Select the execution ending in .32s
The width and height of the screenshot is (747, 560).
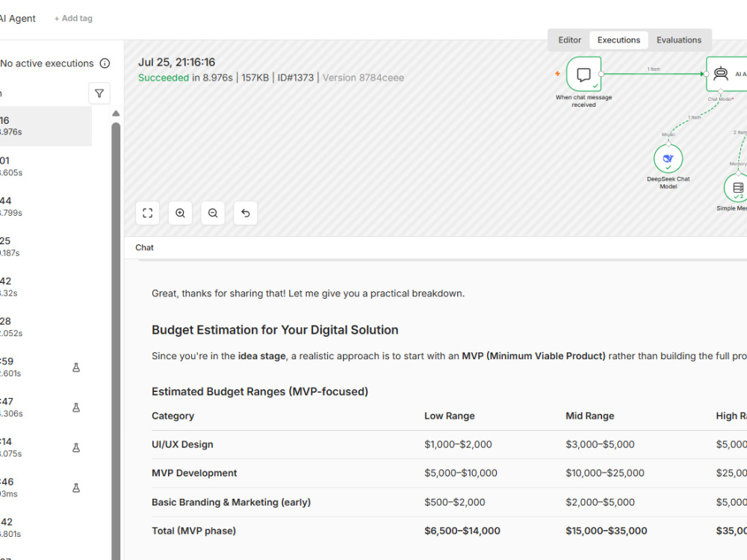(46, 287)
